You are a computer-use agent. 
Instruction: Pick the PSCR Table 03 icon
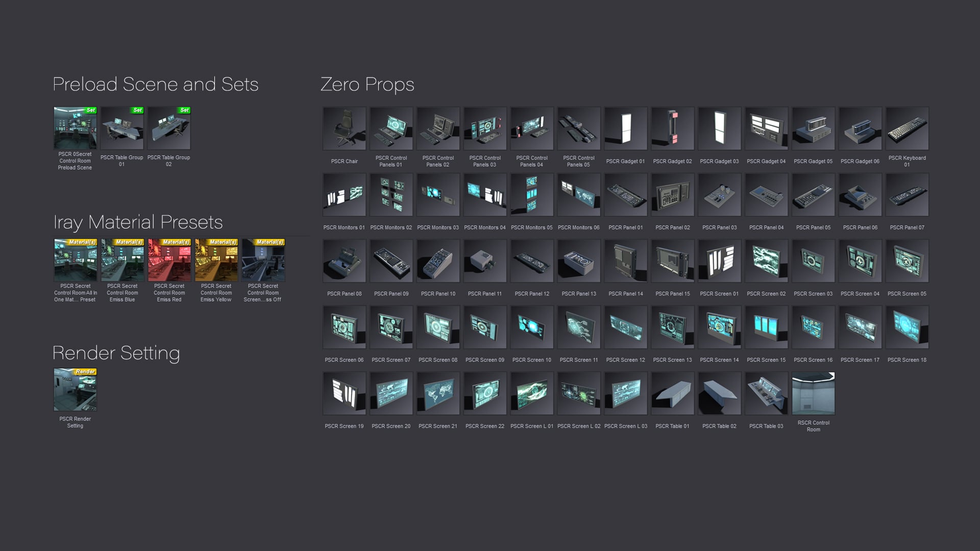click(766, 393)
